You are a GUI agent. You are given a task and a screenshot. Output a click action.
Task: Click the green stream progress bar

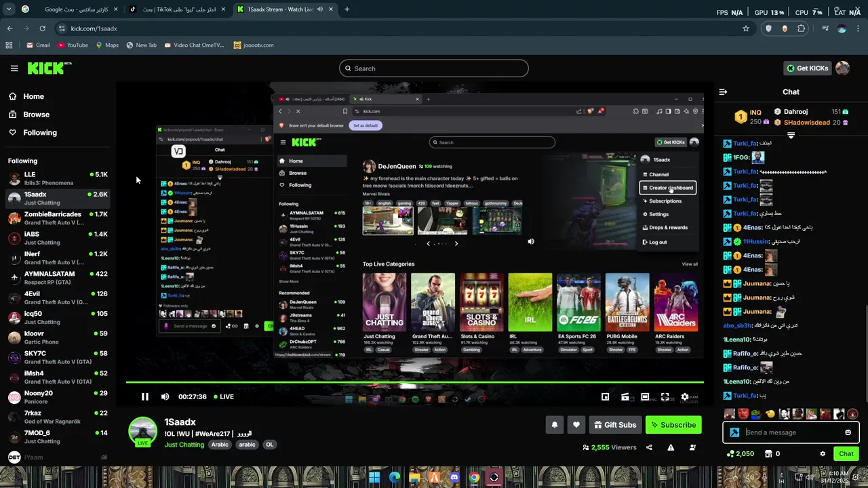pos(414,382)
